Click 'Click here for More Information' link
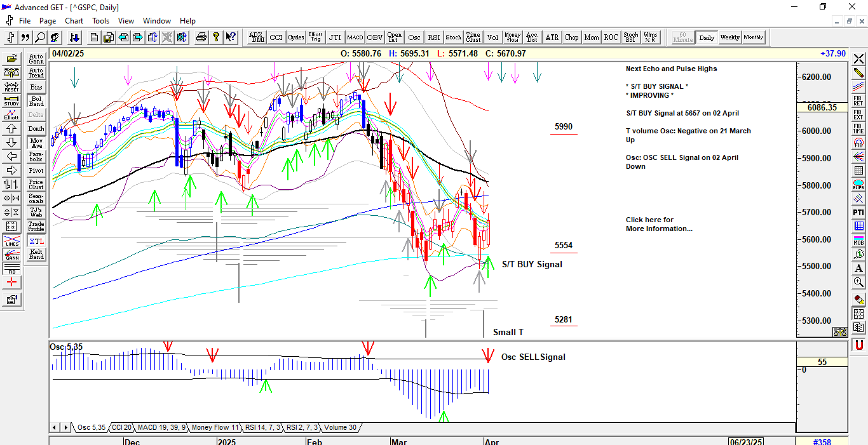This screenshot has width=868, height=445. click(x=658, y=224)
